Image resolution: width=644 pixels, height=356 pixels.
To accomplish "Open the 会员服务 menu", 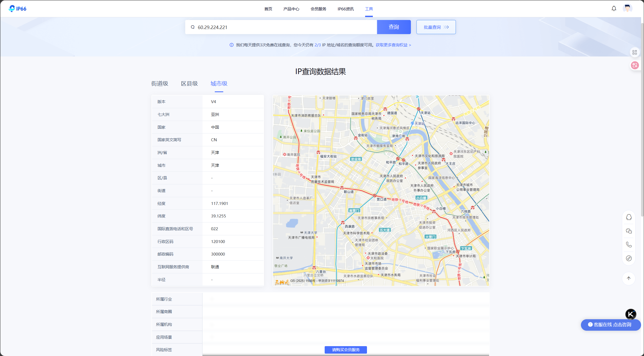I will coord(318,9).
